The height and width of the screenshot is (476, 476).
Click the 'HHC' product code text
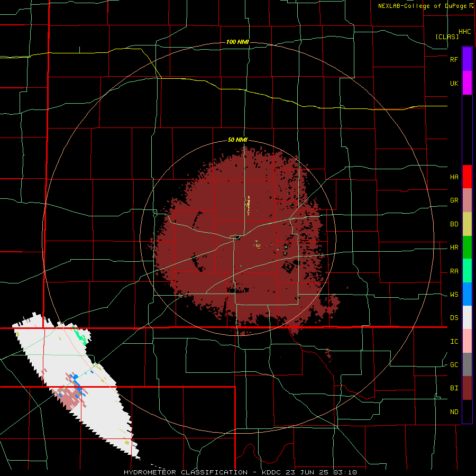[x=464, y=32]
